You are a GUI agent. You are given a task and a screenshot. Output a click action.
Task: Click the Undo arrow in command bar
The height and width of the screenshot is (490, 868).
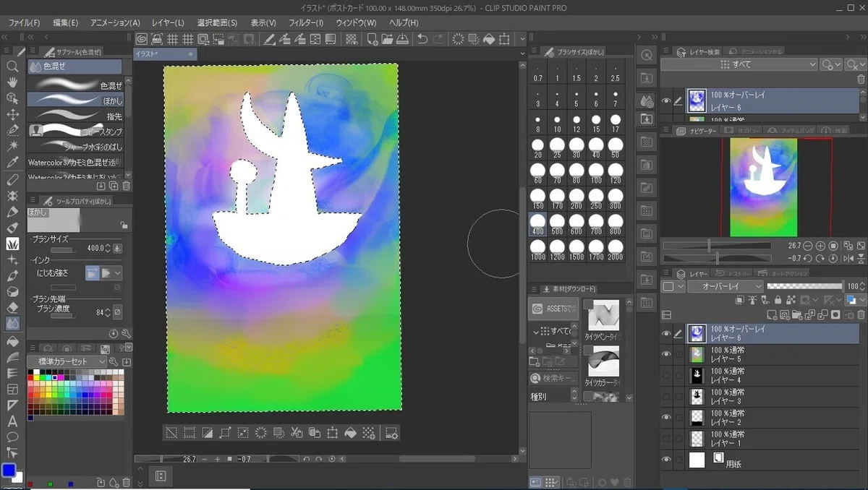(422, 39)
